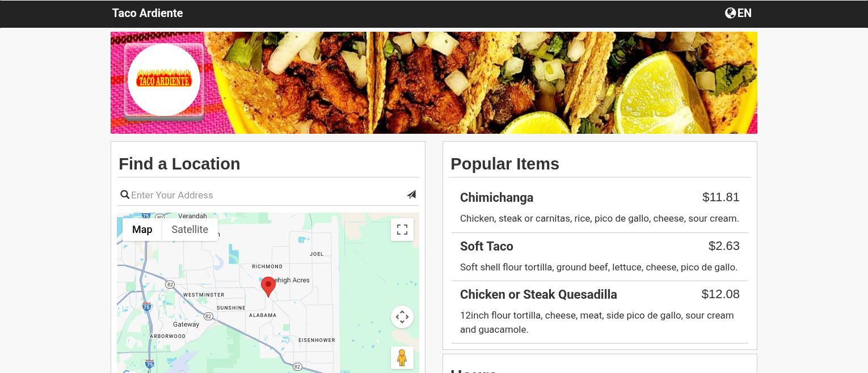Click the Popular Items heading
Viewport: 868px width, 373px height.
coord(505,164)
